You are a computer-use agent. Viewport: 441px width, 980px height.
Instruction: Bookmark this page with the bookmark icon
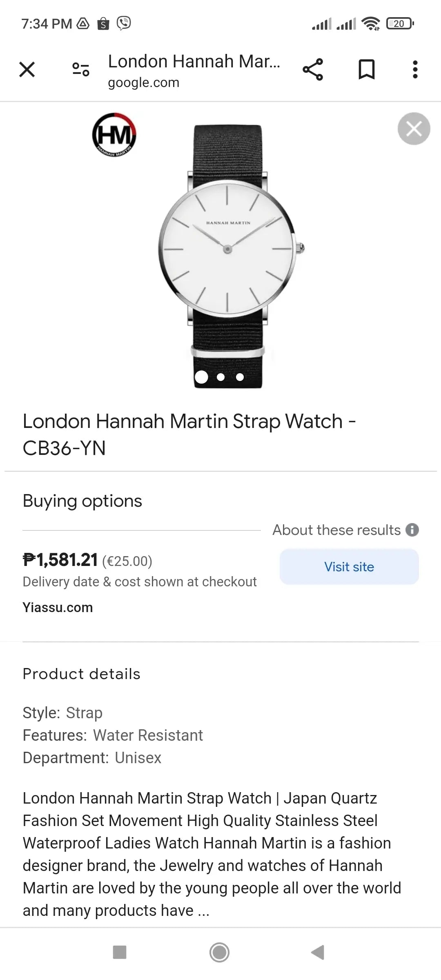[366, 69]
